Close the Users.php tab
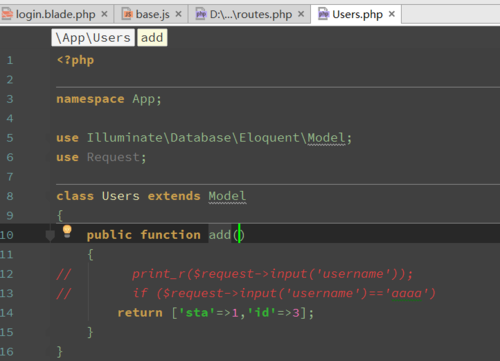Screen dimensions: 500x361 click(x=392, y=14)
